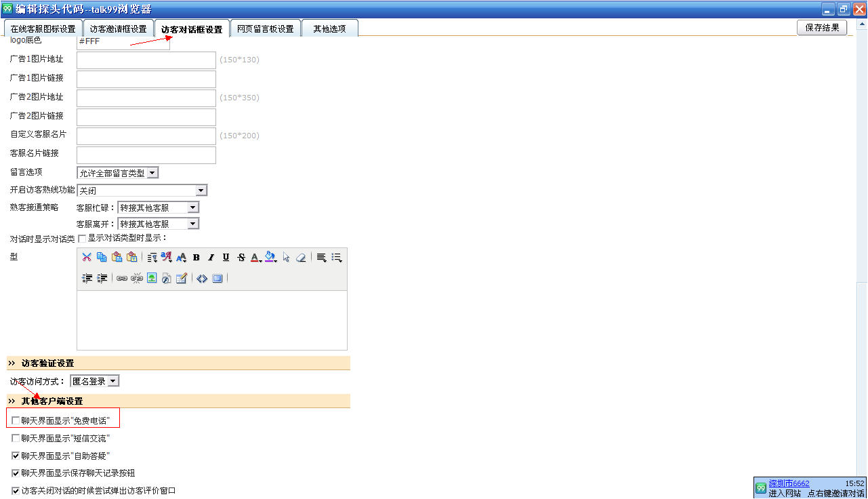The width and height of the screenshot is (868, 499).
Task: Switch to 在线客服图标设置 tab
Action: point(43,29)
